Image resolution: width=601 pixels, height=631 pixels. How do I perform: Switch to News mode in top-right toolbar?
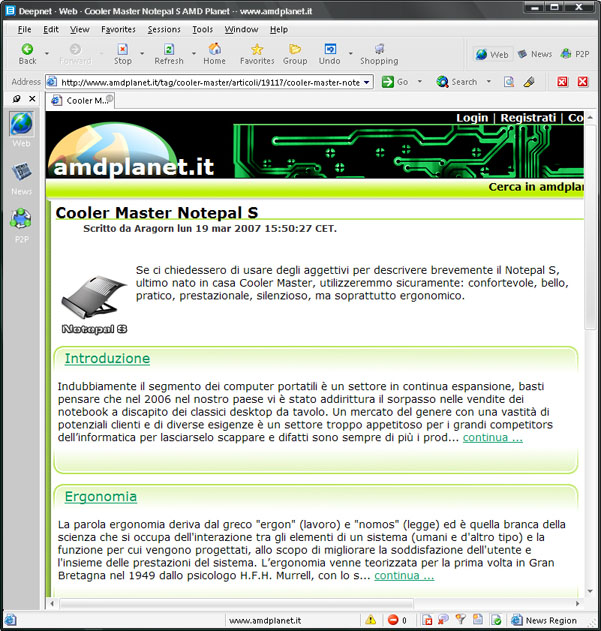tap(535, 54)
